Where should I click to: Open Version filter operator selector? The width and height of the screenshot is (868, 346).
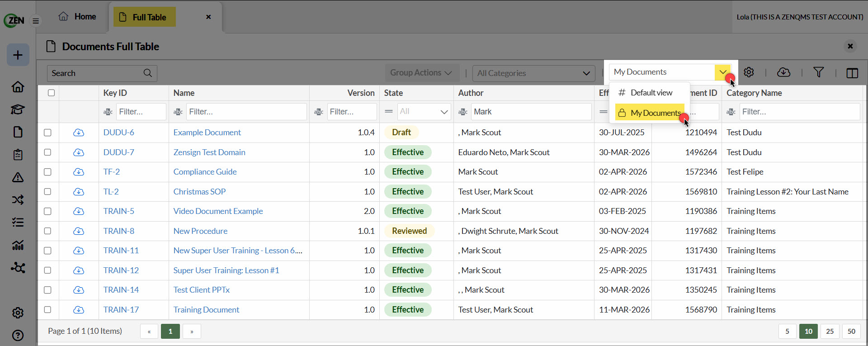(319, 112)
